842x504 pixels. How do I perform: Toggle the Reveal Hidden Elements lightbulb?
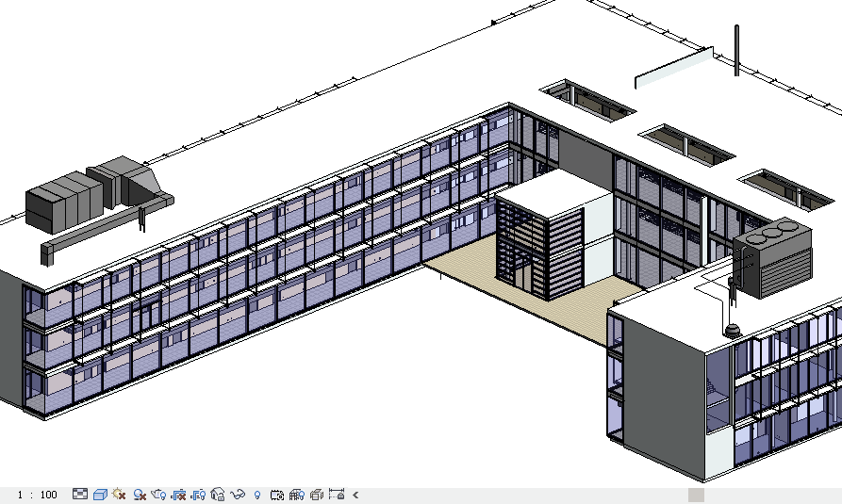click(257, 495)
